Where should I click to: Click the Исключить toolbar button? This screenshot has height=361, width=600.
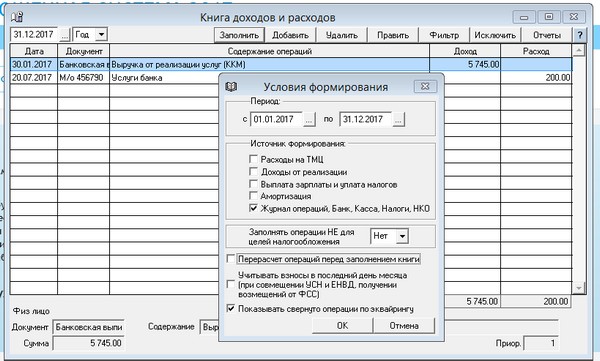(x=495, y=35)
